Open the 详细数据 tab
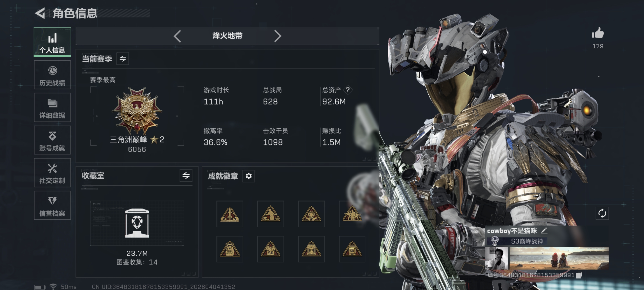This screenshot has width=644, height=290. pyautogui.click(x=52, y=108)
